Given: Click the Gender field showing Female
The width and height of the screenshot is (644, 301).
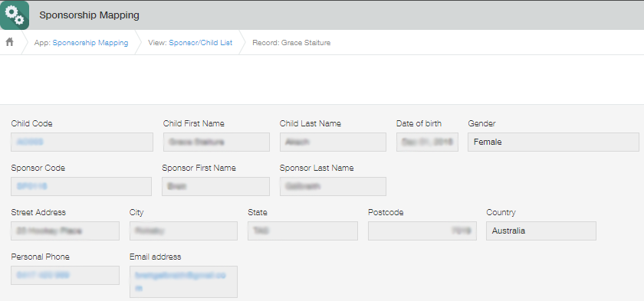Looking at the screenshot, I should [554, 142].
